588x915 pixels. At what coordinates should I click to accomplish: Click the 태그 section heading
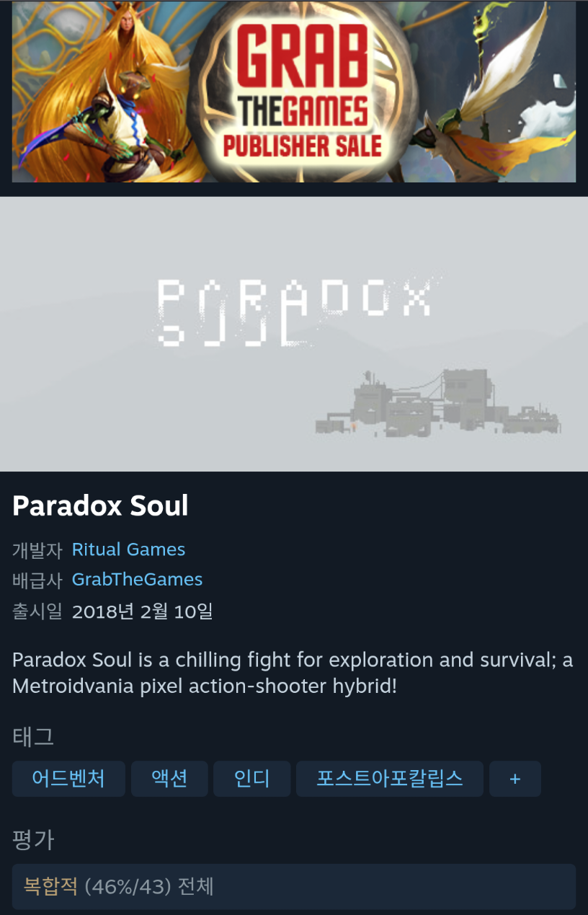[33, 737]
